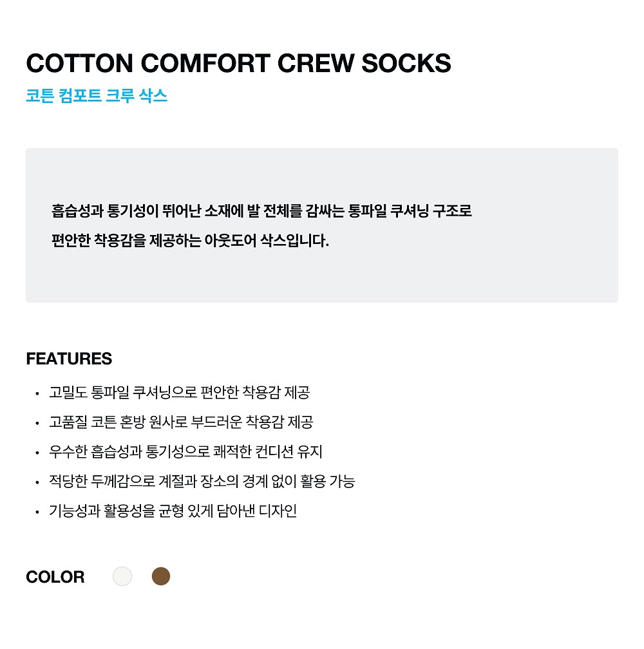
Task: Click feature item 기능성과 활용성을 균형 있게
Action: (173, 511)
